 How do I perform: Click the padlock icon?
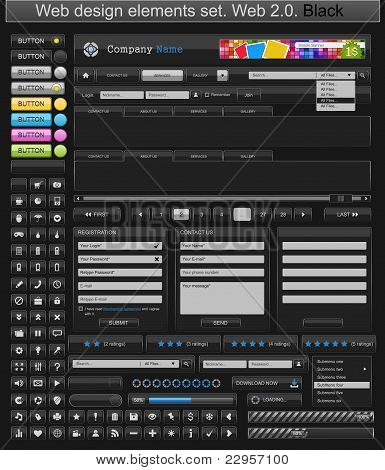(57, 301)
